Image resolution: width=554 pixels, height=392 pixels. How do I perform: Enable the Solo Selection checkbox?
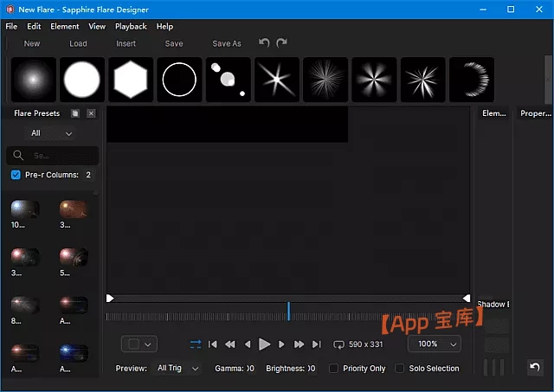click(x=399, y=369)
